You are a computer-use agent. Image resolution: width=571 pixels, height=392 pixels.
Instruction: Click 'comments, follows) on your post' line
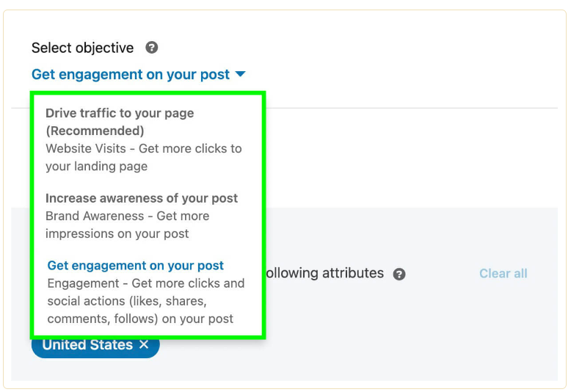point(140,319)
